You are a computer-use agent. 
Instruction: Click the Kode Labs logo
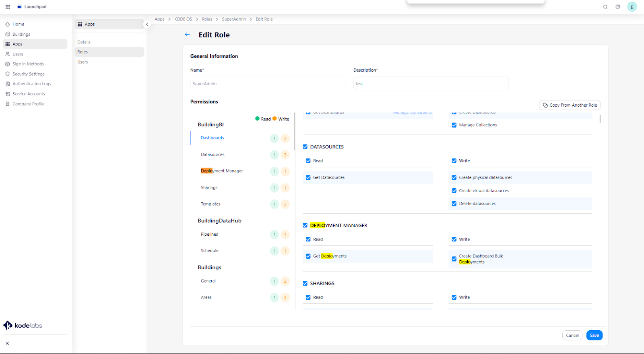tap(23, 325)
